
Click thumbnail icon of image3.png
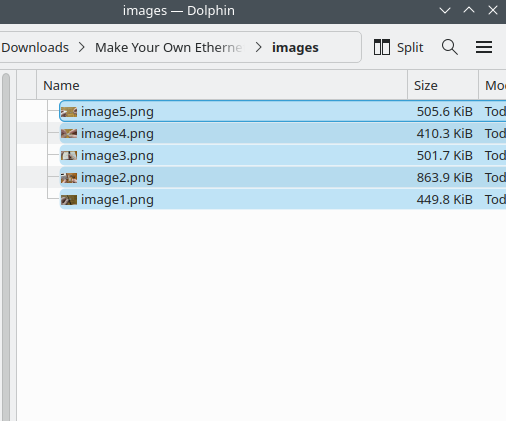(x=69, y=156)
